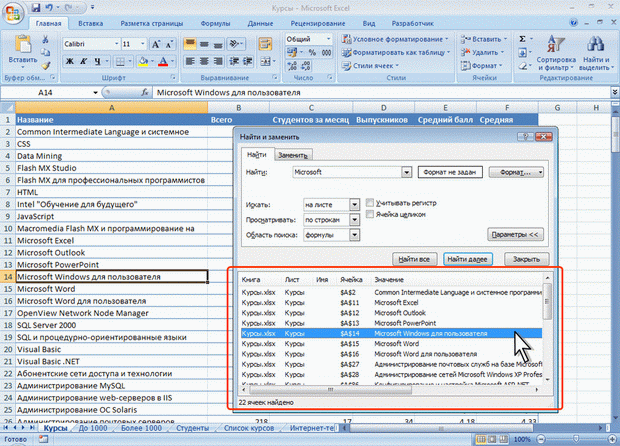Increase decimal places
Screen dimensions: 620x446
click(x=292, y=66)
